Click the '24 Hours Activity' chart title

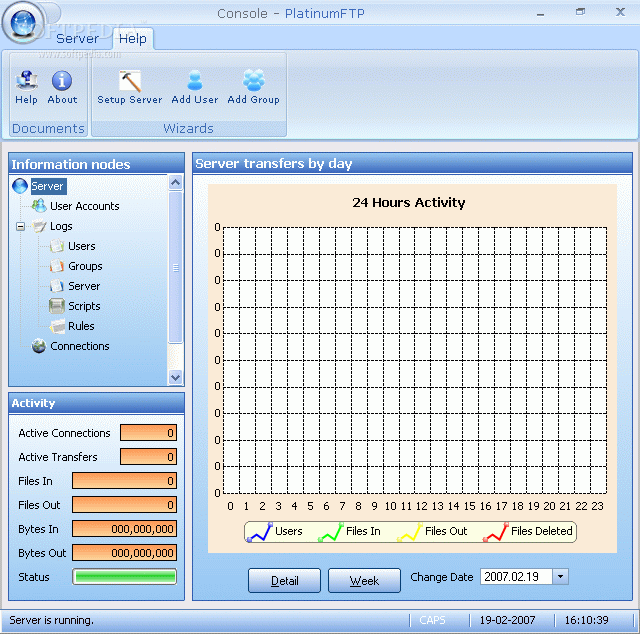(x=409, y=202)
